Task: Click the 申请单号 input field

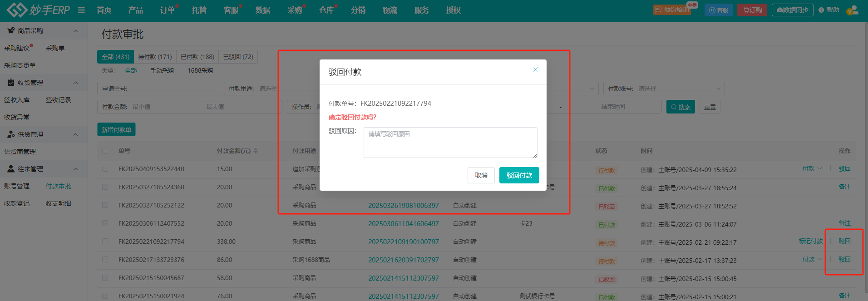Action: click(x=158, y=89)
